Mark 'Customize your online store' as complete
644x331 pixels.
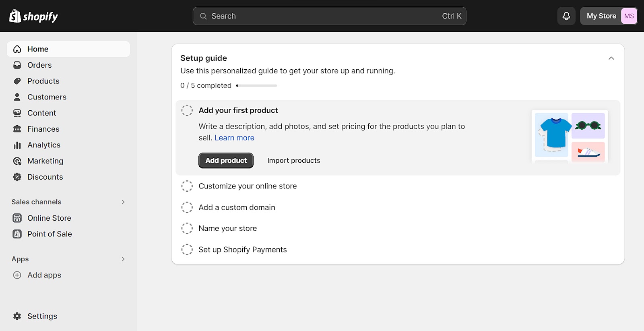187,186
